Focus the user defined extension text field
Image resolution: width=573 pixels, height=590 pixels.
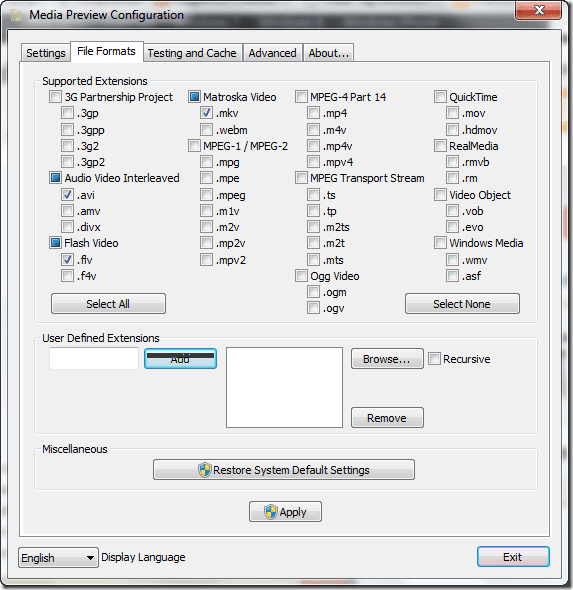pos(94,359)
